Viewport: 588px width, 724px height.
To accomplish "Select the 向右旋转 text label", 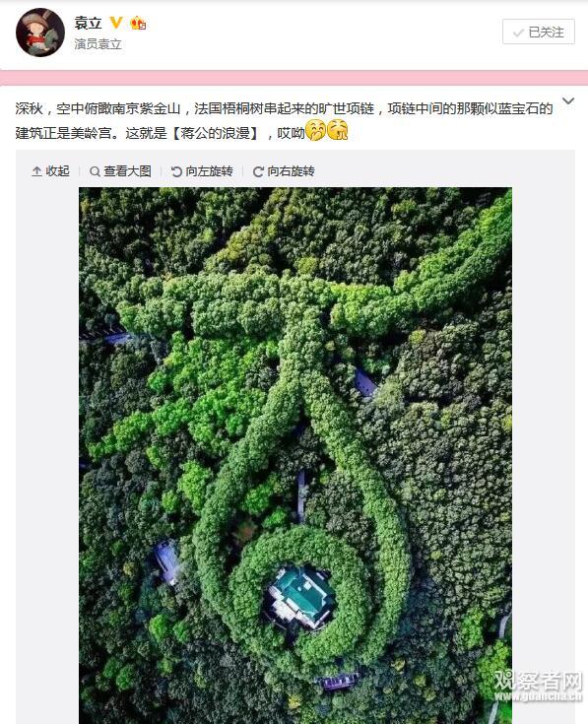I will tap(291, 171).
